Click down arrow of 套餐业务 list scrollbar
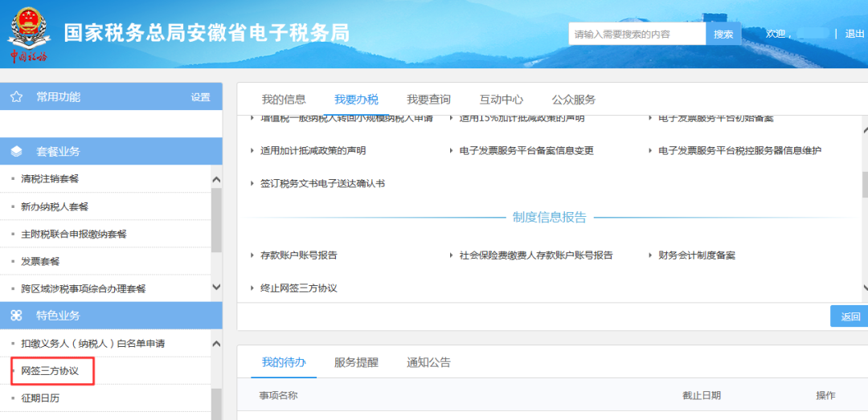Image resolution: width=868 pixels, height=420 pixels. pyautogui.click(x=216, y=287)
